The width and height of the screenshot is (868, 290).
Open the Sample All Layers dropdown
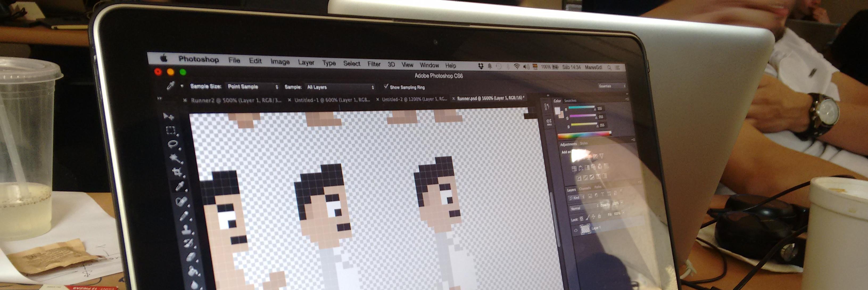coord(340,87)
